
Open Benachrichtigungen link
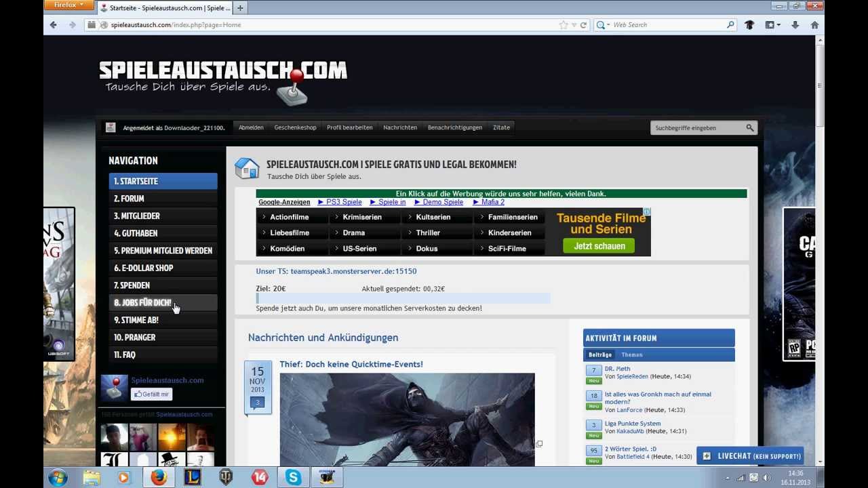[x=455, y=127]
